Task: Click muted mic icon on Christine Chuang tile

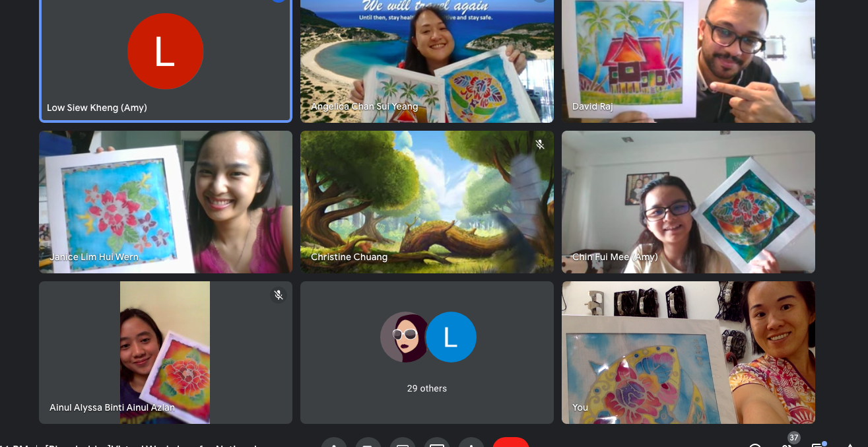Action: 540,144
